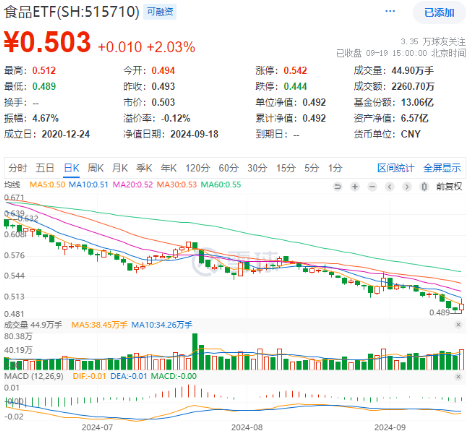Pan chart left with the left arrow icon

point(390,187)
